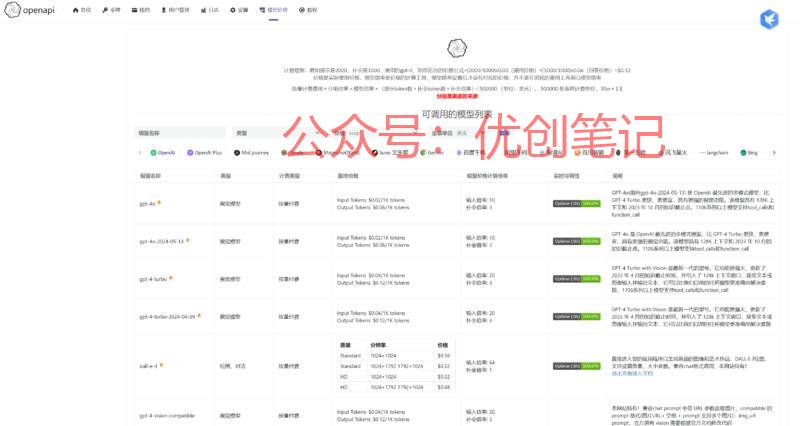Click the model name search field

180,133
